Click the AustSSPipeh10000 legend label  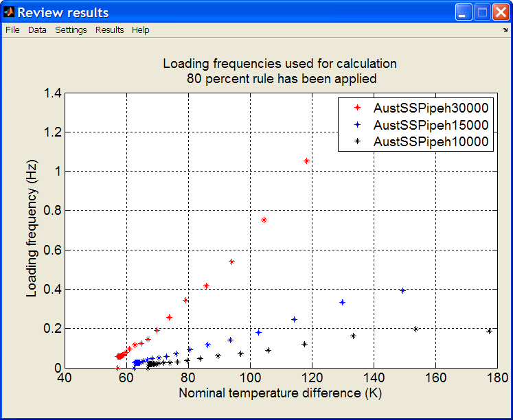431,141
